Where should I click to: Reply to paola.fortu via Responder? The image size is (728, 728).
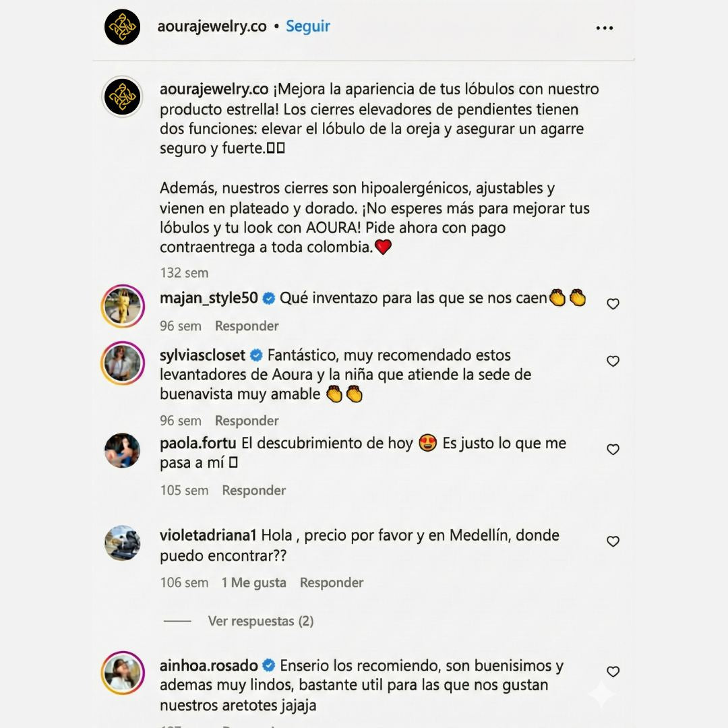(x=254, y=490)
